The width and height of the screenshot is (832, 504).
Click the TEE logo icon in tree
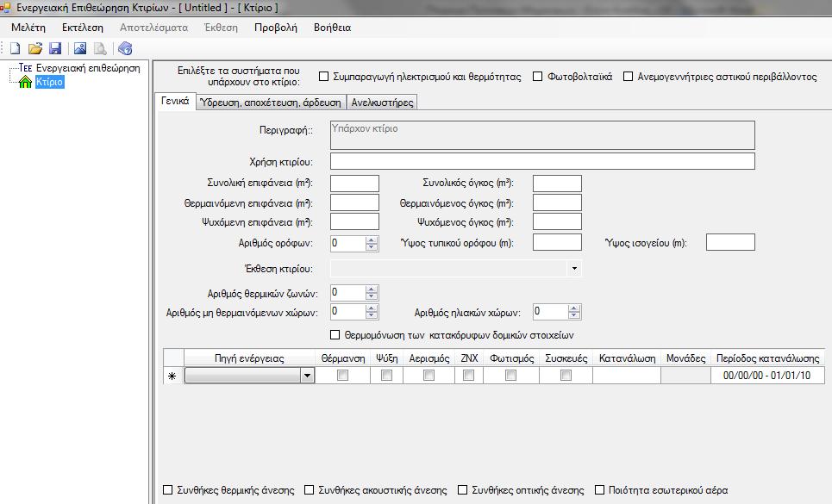tap(26, 68)
